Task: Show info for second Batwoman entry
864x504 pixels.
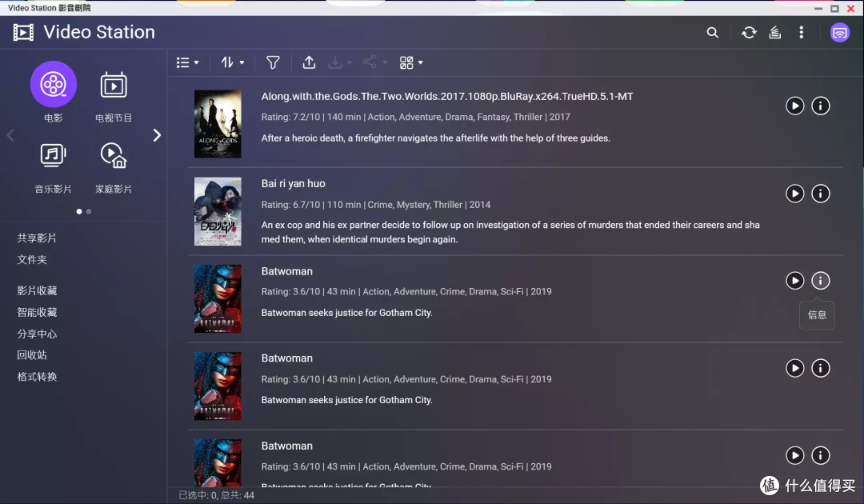Action: pyautogui.click(x=821, y=368)
